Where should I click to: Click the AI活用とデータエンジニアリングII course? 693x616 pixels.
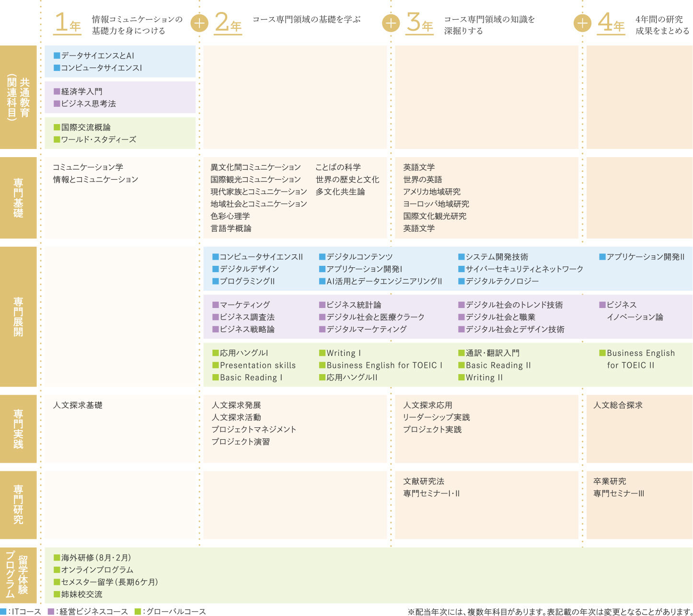384,281
